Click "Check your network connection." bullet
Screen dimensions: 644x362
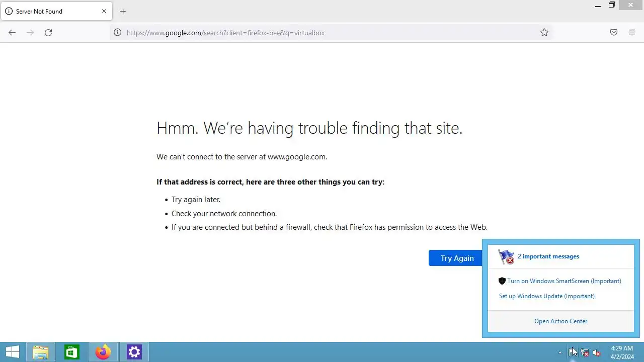(x=224, y=214)
